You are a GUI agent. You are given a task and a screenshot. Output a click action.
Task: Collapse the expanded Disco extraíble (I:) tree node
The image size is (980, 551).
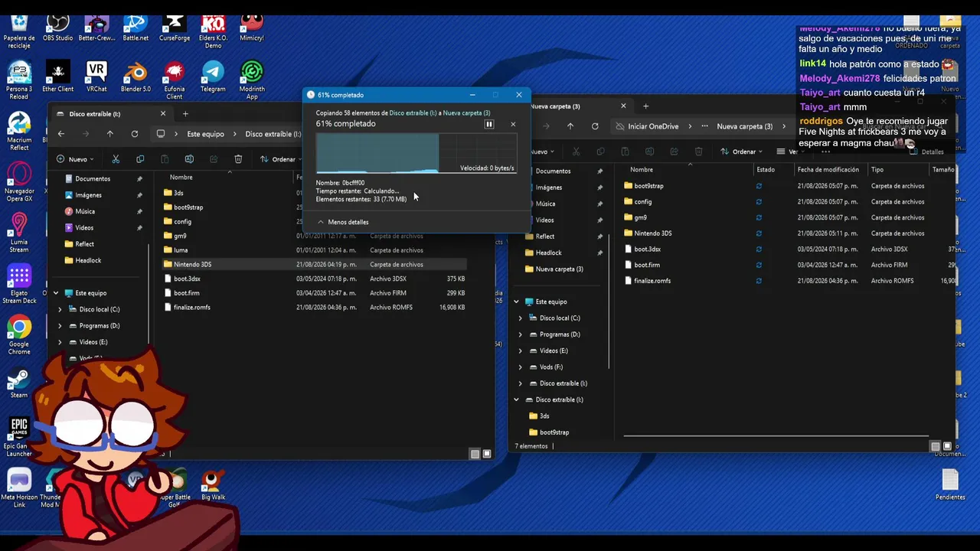coord(516,400)
